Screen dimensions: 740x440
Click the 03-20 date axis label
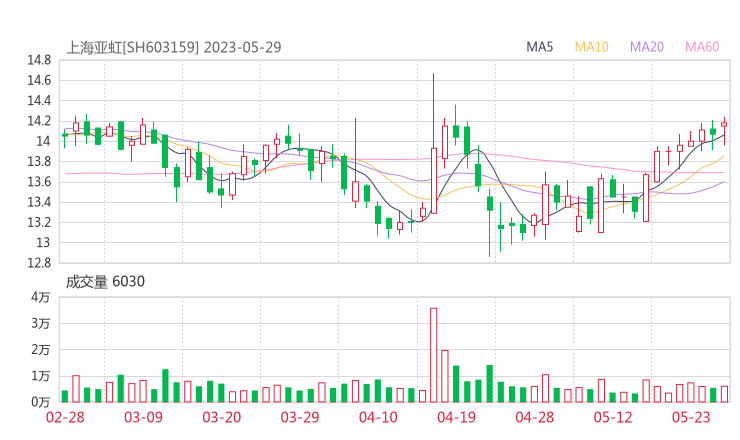pos(222,417)
